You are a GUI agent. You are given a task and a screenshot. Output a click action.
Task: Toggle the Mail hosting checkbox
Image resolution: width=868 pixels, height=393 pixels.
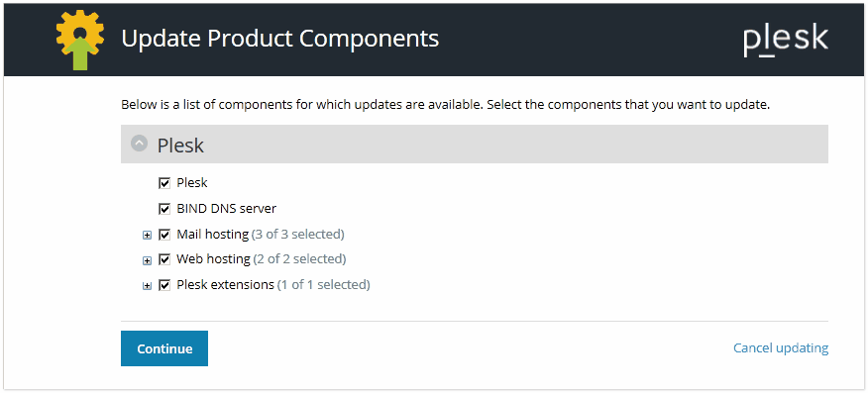click(x=163, y=235)
